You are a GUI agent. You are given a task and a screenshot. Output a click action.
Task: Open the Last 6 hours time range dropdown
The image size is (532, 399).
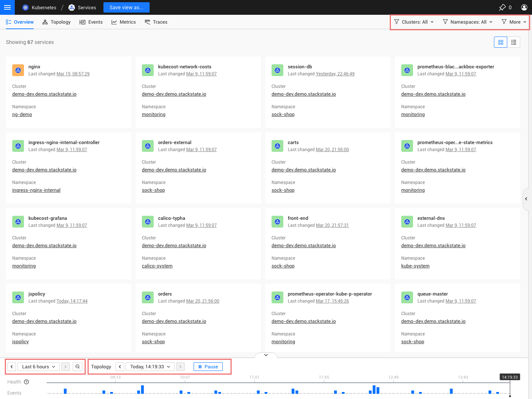(38, 366)
